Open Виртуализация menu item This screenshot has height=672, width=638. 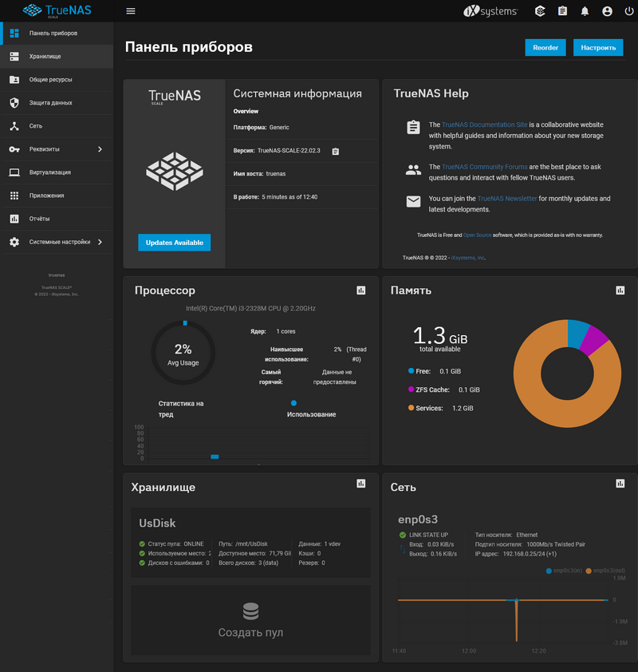(x=57, y=172)
